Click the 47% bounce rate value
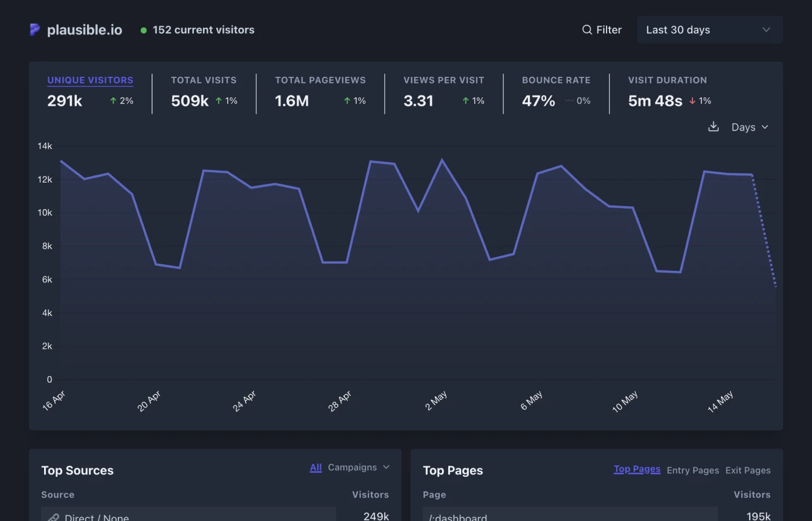Screen dimensions: 812x521 click(x=538, y=101)
